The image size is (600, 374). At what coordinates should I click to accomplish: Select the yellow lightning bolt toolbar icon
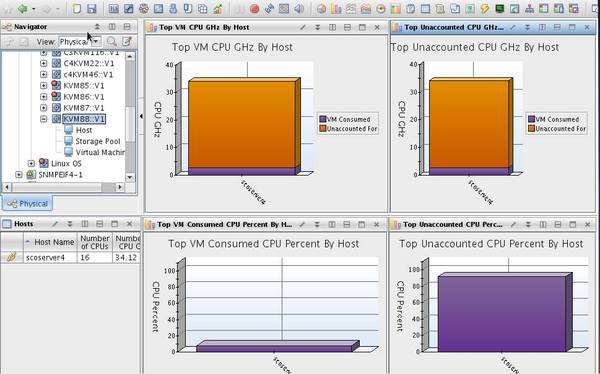pyautogui.click(x=485, y=9)
